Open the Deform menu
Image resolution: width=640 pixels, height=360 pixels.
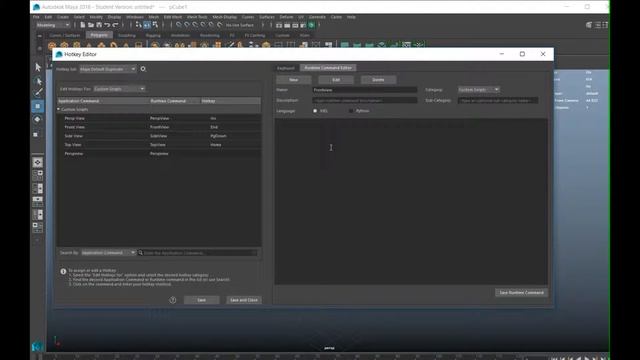pos(287,17)
